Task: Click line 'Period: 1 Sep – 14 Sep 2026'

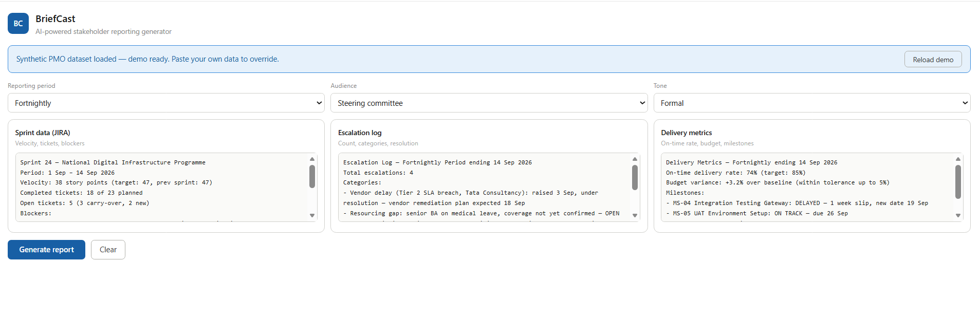Action: [x=67, y=173]
